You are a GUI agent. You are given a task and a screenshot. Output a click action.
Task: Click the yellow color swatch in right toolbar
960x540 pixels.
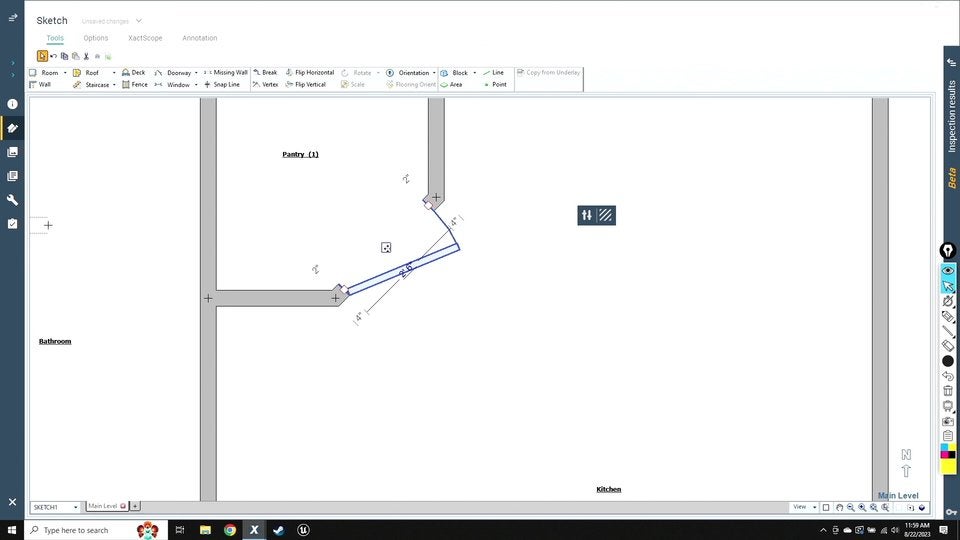(x=948, y=466)
